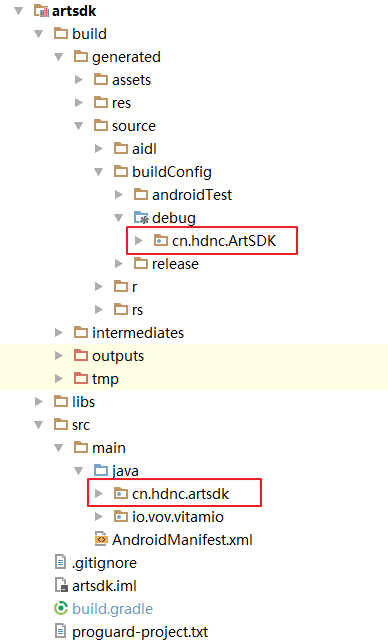Expand the cn.hdnc.ArtSDK package arrow
The height and width of the screenshot is (642, 388).
139,240
